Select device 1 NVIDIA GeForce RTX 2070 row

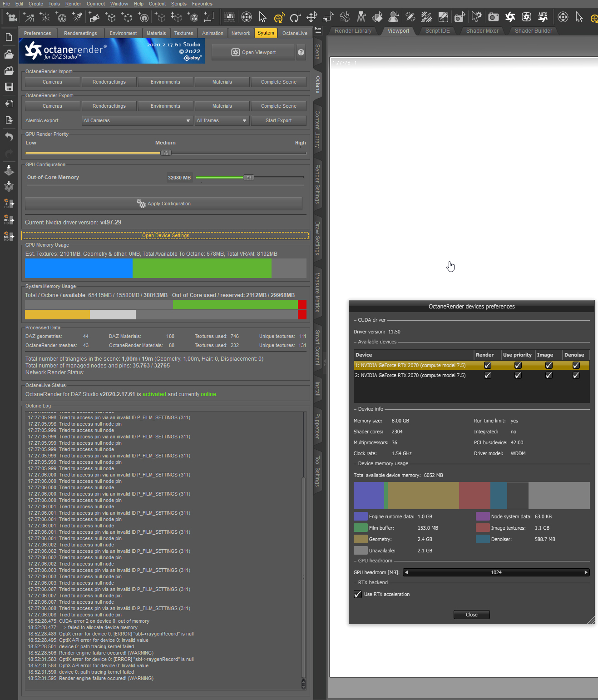(x=472, y=365)
